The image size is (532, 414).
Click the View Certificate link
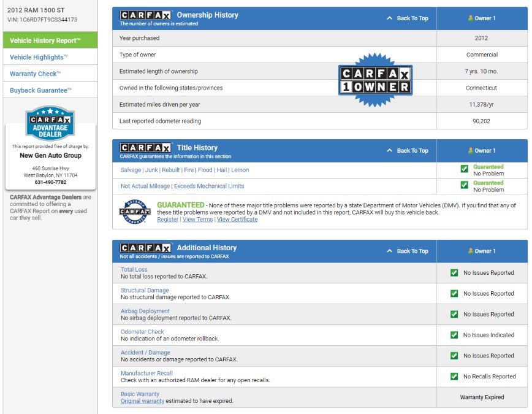click(237, 220)
